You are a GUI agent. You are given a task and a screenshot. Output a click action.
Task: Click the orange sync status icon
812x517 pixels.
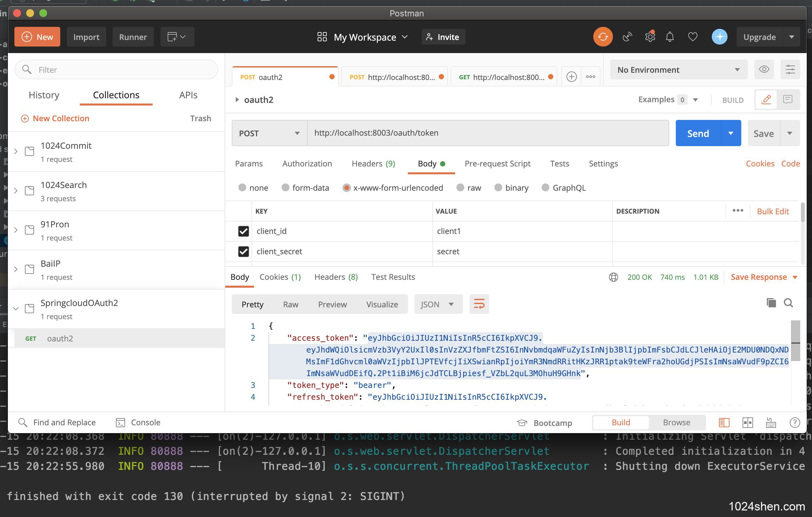602,37
